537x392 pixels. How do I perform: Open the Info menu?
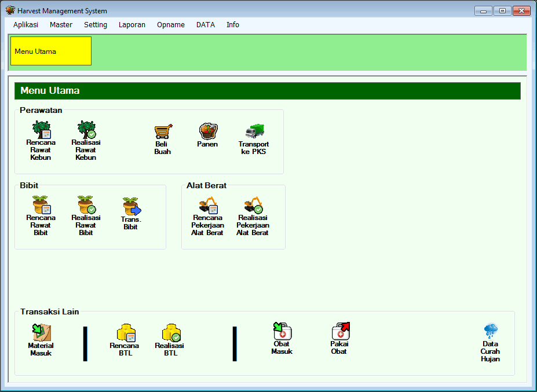(232, 25)
